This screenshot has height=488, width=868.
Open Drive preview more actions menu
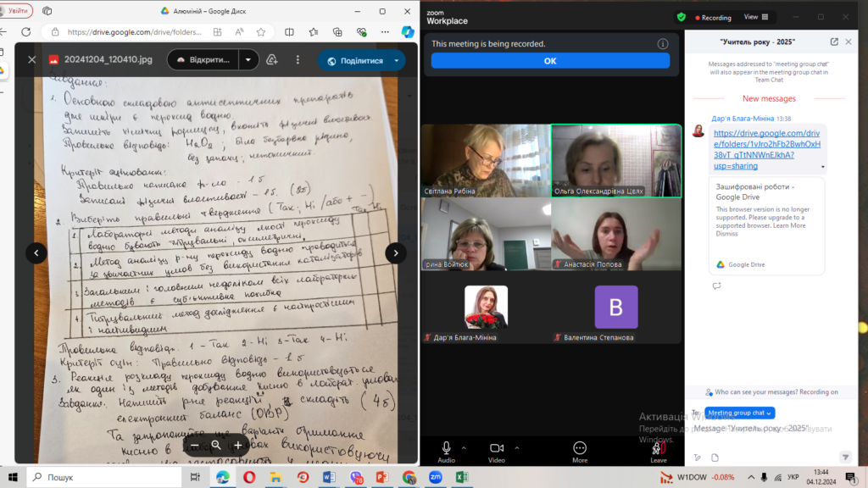tap(298, 60)
